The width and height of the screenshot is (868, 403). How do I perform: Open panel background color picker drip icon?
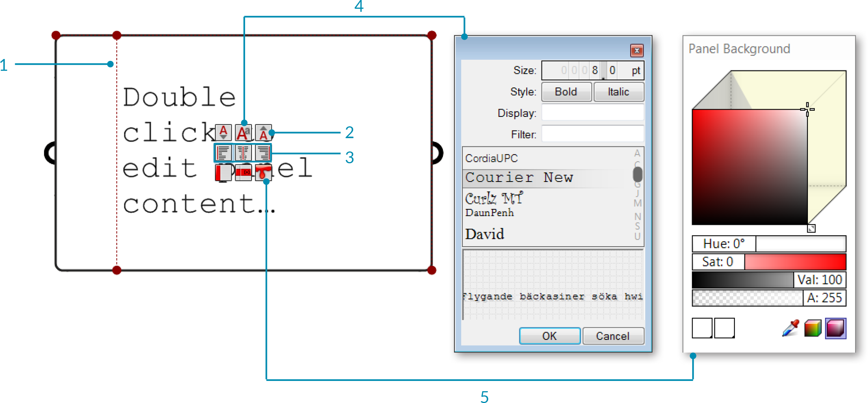[x=263, y=173]
